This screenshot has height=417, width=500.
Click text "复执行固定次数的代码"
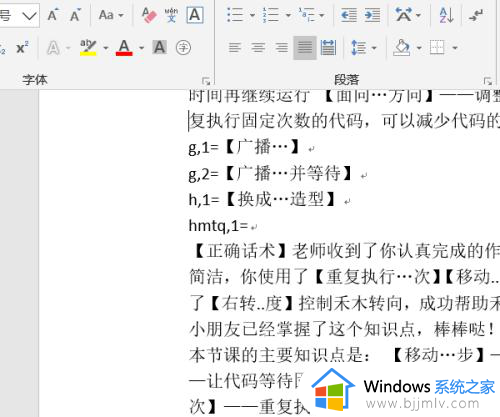(x=277, y=121)
